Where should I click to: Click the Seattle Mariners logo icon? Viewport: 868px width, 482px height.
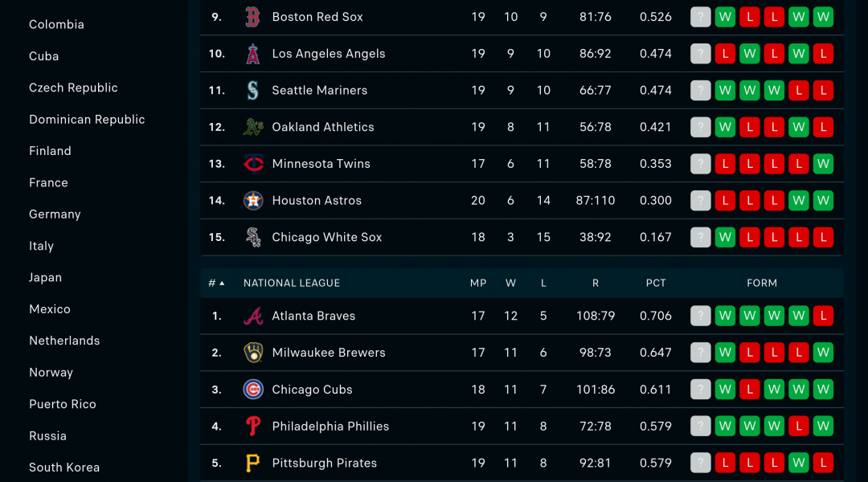253,90
